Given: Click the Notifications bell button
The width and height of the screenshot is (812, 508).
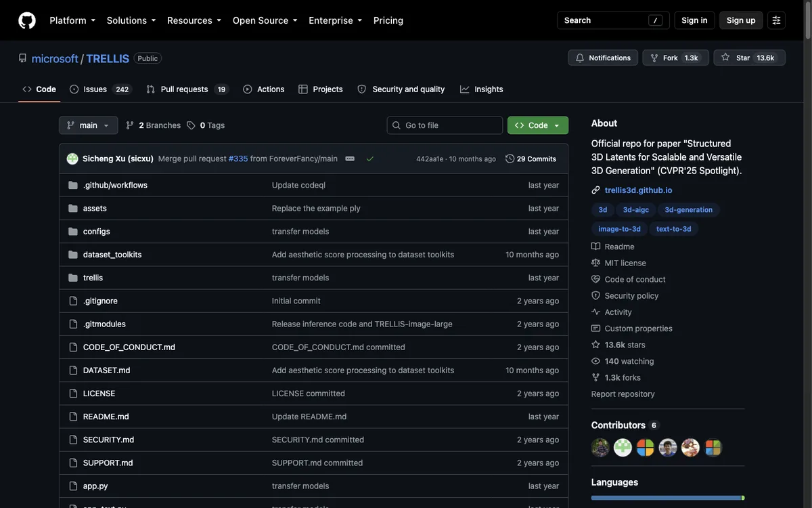Looking at the screenshot, I should tap(603, 58).
